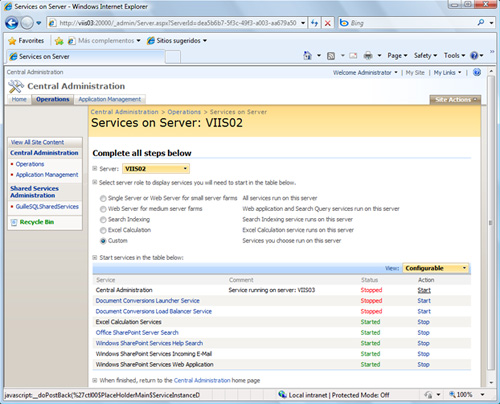Screen dimensions: 500x404
Task: Switch to the Home tab
Action: pos(19,99)
